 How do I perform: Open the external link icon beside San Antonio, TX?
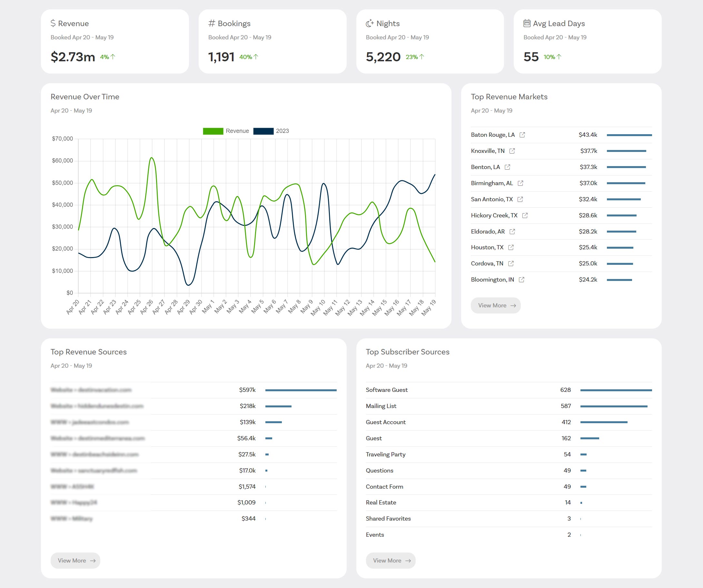520,199
